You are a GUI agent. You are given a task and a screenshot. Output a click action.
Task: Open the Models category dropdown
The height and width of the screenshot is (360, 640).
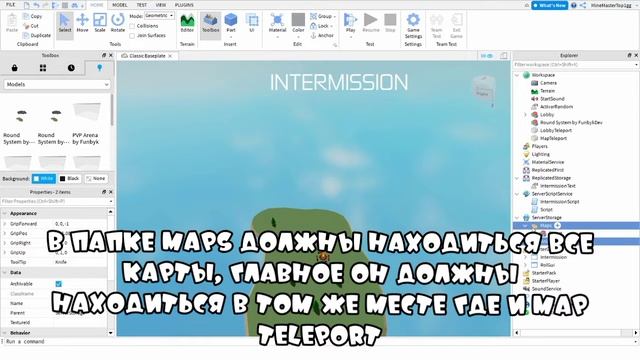[56, 84]
